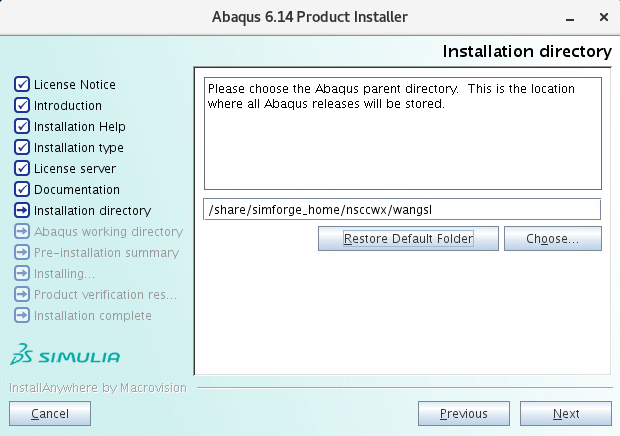Click the Installation directory page heading
620x436 pixels.
[527, 51]
